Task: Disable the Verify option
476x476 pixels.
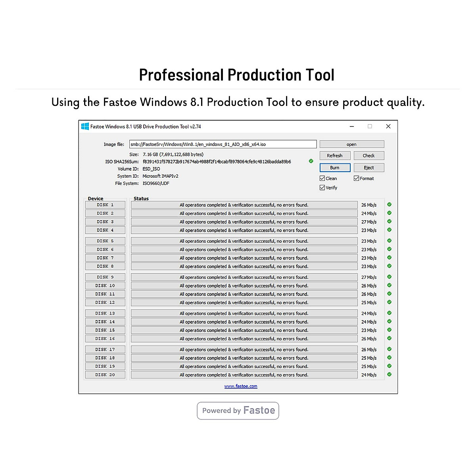Action: [322, 188]
